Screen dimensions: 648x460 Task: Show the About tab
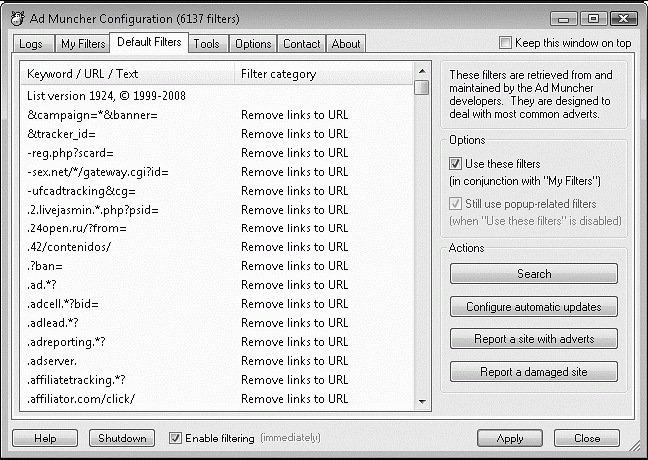coord(346,43)
